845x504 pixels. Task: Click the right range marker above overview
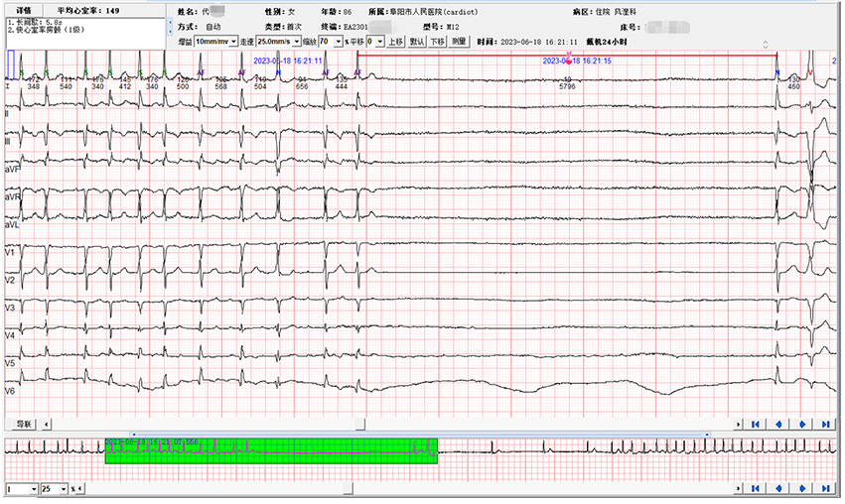point(708,434)
